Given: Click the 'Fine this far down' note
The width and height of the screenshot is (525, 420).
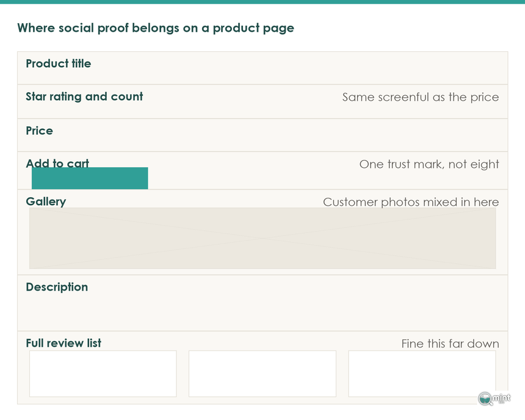Looking at the screenshot, I should 451,344.
